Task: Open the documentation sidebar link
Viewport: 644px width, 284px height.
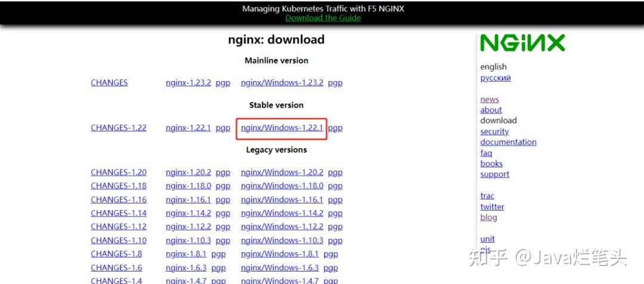Action: [x=508, y=142]
